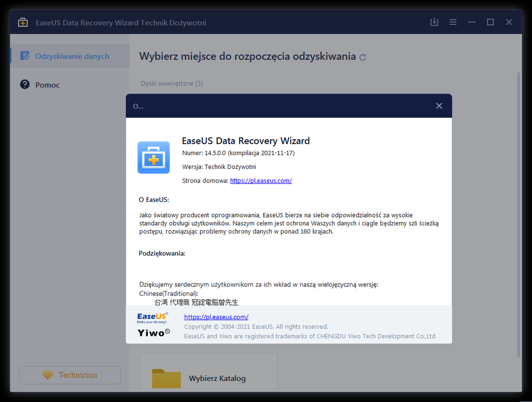Click the Copyright 2004-2021 EaseUS text

pos(256,327)
